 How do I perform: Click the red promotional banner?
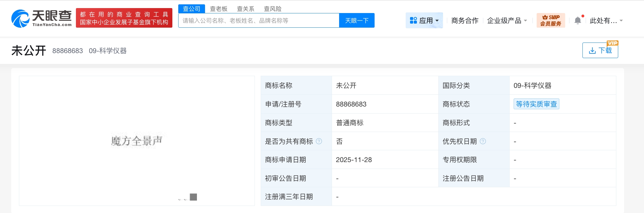[x=124, y=18]
